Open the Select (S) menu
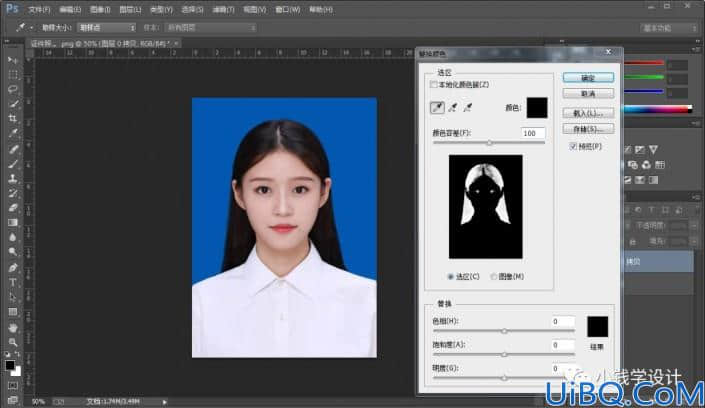The image size is (705, 408). tap(192, 9)
